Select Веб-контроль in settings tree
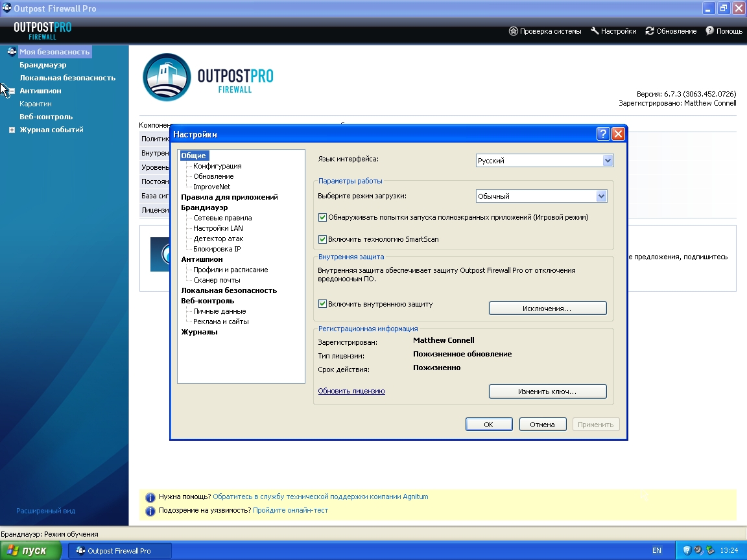Screen dimensions: 747x560 click(x=207, y=301)
